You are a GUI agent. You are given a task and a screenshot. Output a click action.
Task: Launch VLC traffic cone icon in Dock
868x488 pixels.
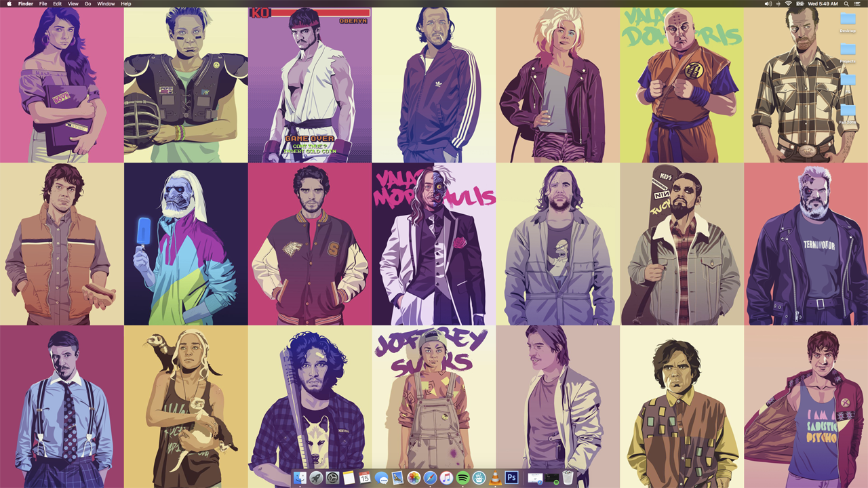[x=495, y=478]
